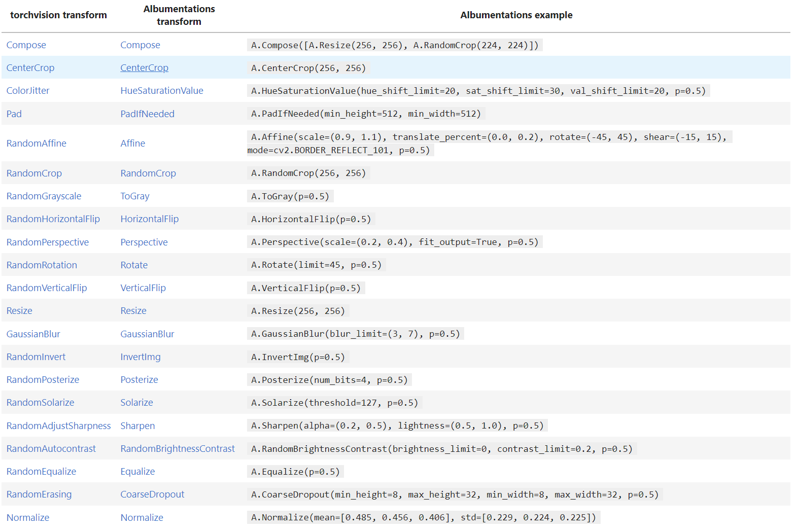
Task: Open the PadIfNeeded link
Action: point(147,114)
